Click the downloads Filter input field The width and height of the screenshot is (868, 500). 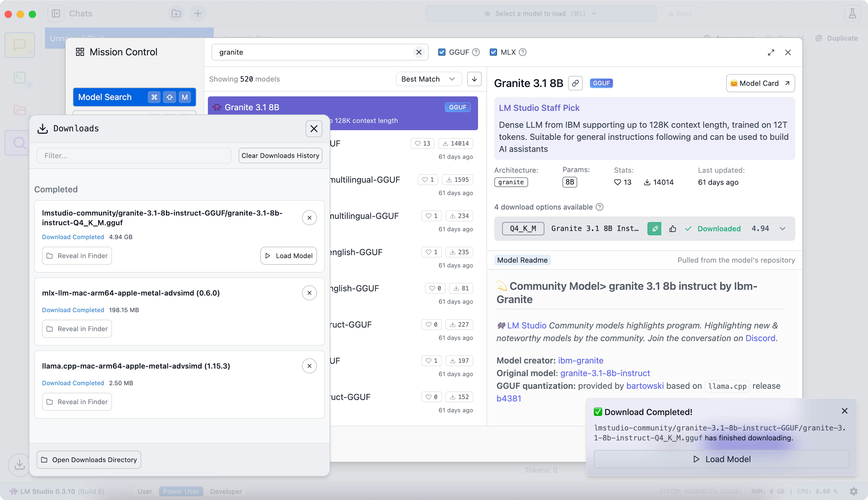point(134,156)
